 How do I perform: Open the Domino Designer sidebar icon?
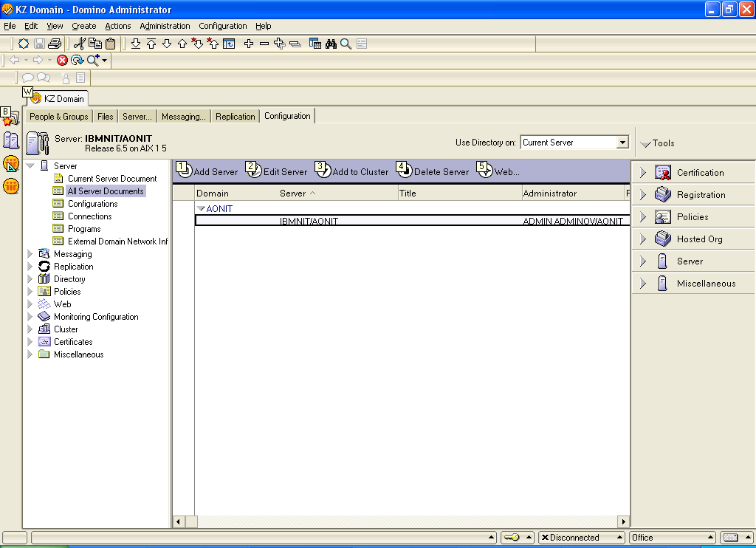click(10, 163)
